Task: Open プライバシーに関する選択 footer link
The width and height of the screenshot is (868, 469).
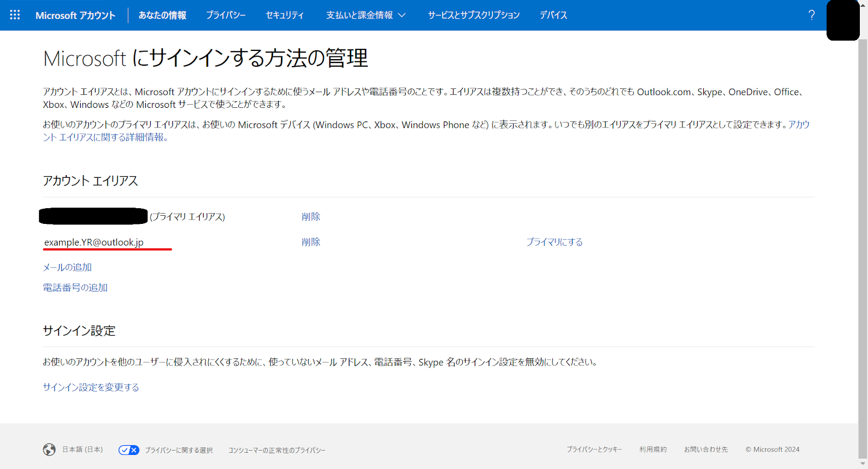Action: point(178,450)
